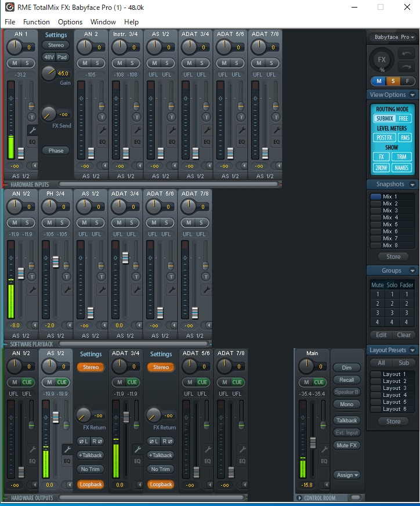Viewport: 420px width, 506px height.
Task: Click the Dim button
Action: pyautogui.click(x=347, y=367)
